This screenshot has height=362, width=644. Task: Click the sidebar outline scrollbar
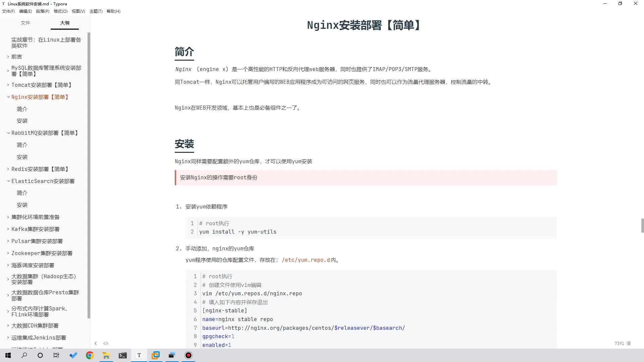(x=89, y=175)
